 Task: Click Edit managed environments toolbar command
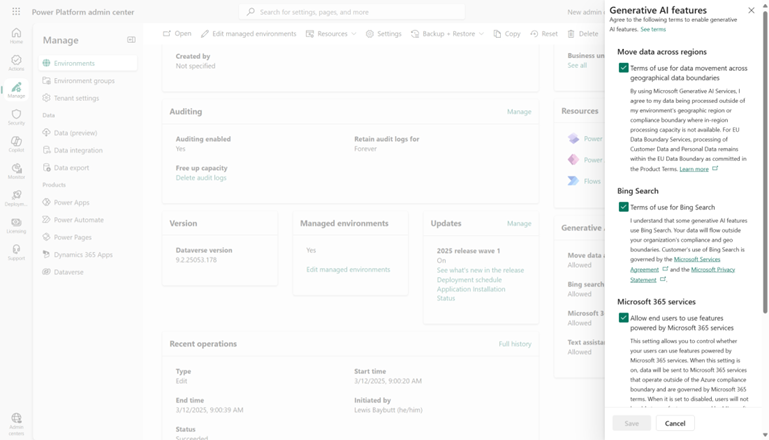pos(249,33)
